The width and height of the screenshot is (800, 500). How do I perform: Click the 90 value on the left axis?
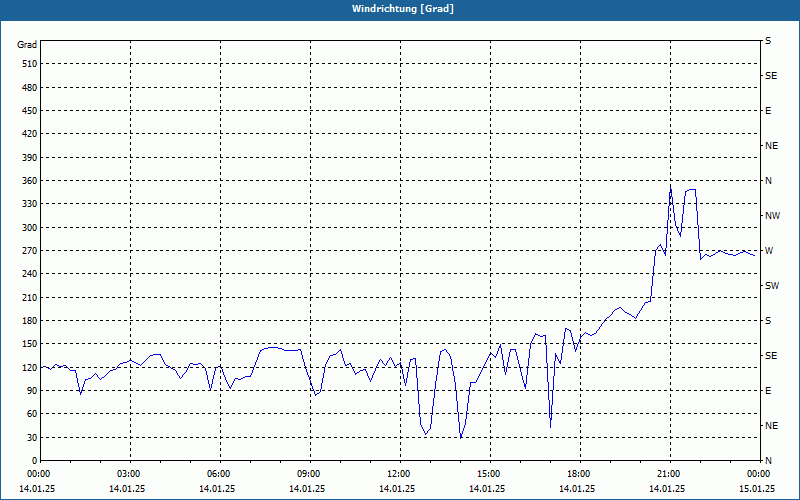32,391
